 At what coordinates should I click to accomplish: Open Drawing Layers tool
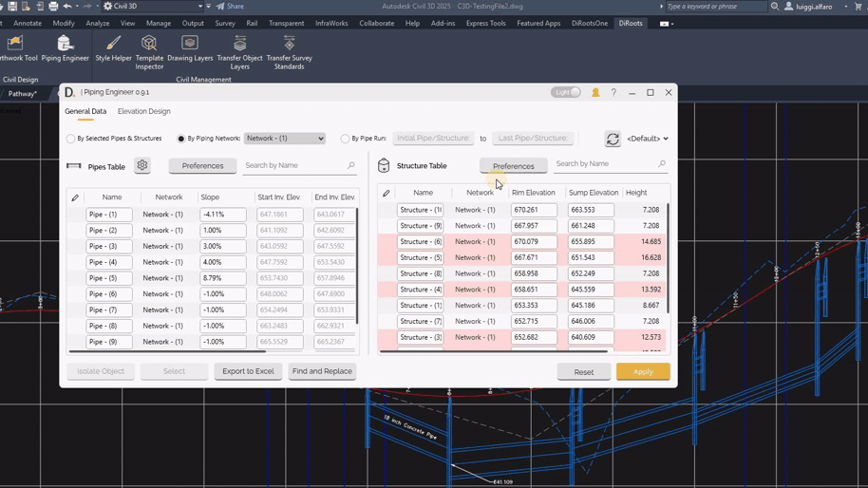point(190,48)
